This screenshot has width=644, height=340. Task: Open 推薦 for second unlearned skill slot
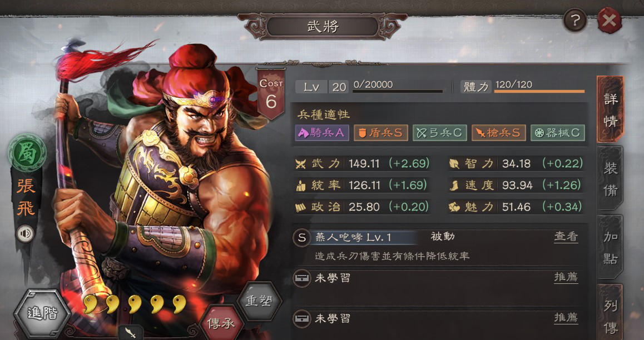click(x=566, y=317)
